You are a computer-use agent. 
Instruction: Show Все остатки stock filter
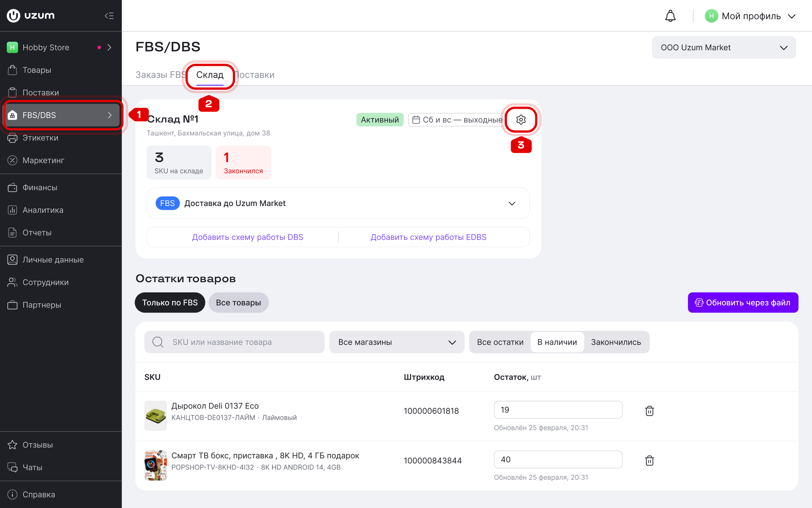coord(500,342)
